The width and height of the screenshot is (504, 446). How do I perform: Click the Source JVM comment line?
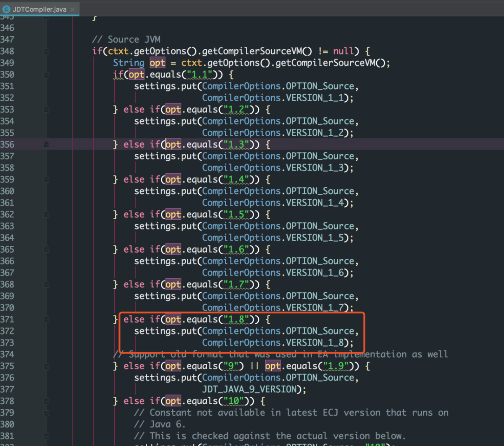pyautogui.click(x=126, y=40)
